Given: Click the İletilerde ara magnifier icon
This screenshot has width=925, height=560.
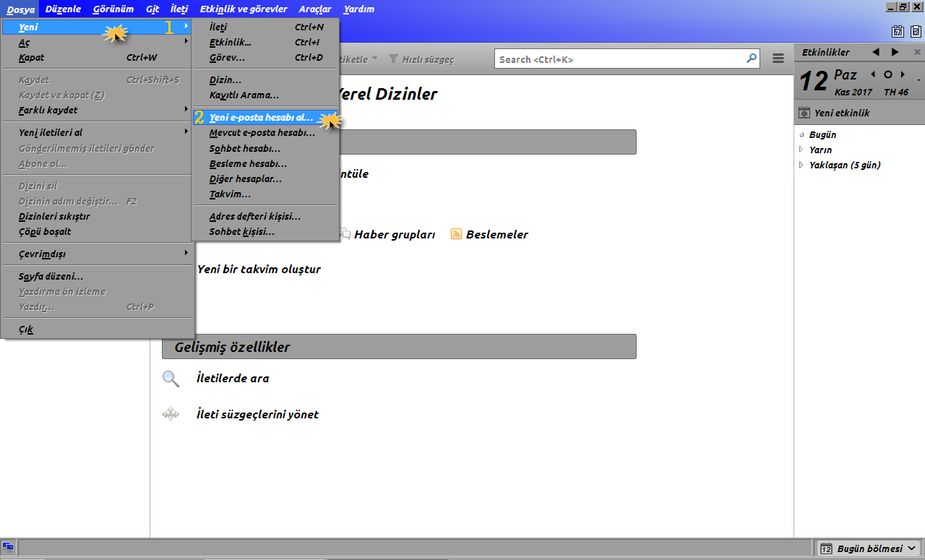Looking at the screenshot, I should click(x=170, y=378).
